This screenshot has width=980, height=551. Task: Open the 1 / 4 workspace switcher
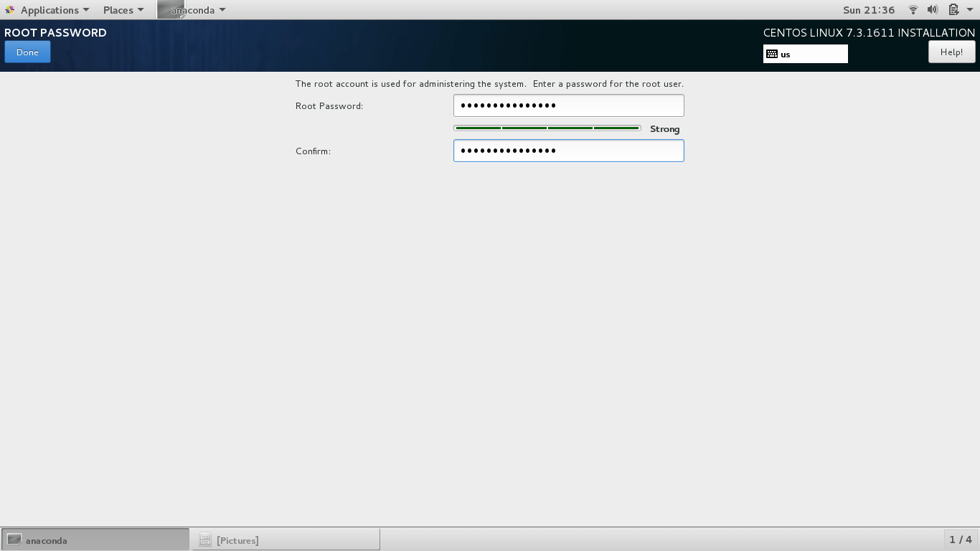coord(961,540)
